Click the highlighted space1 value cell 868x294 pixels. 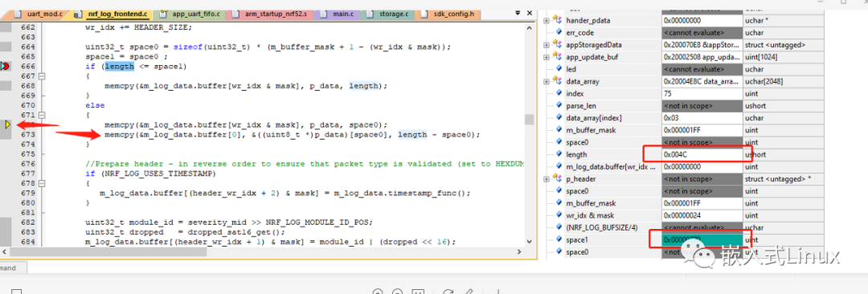coord(702,239)
